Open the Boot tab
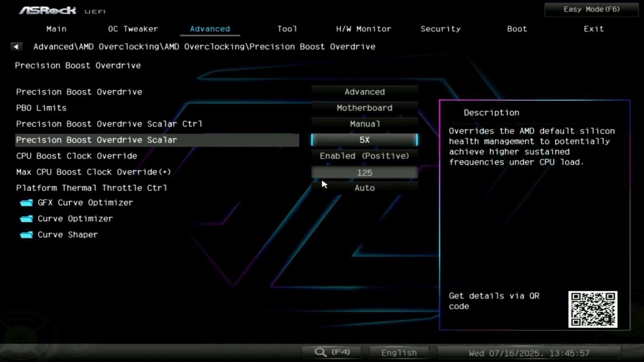Viewport: 644px width, 362px height. coord(517,29)
